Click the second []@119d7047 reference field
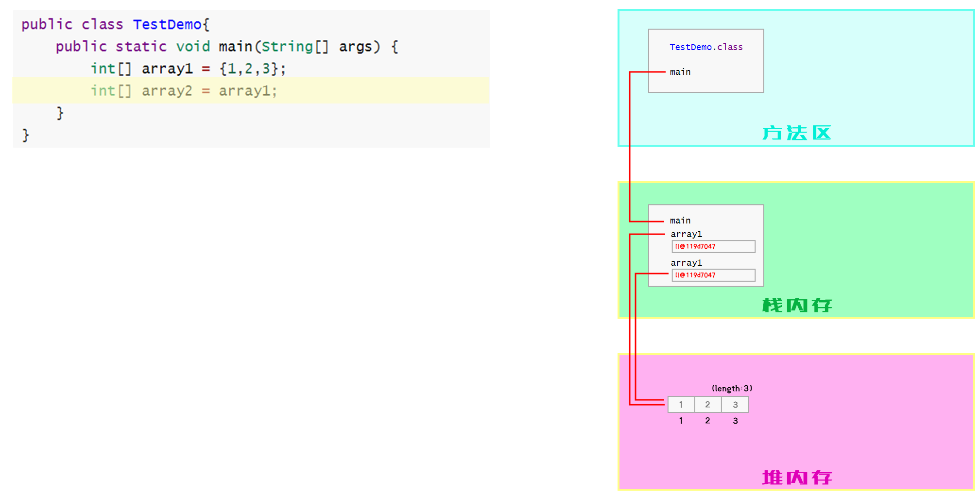This screenshot has width=980, height=497. [x=713, y=275]
